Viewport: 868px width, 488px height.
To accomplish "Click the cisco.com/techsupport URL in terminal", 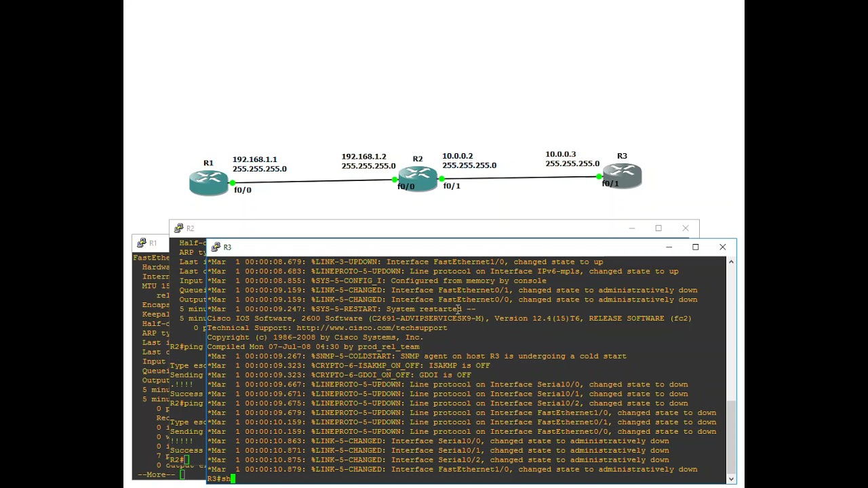I will (x=372, y=328).
